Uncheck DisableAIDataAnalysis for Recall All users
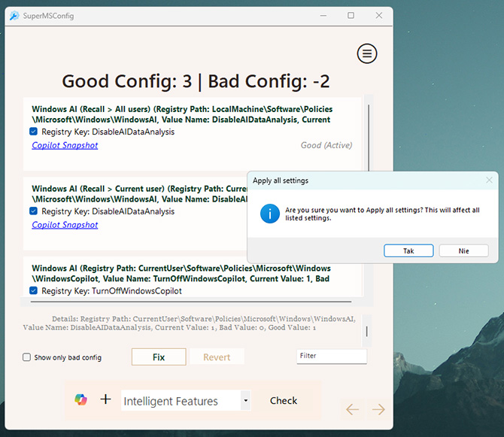This screenshot has height=437, width=504. click(x=33, y=132)
